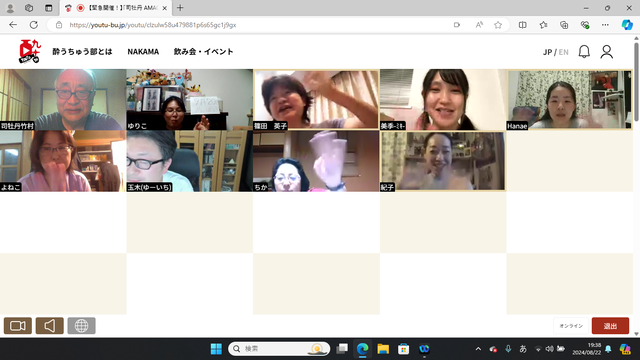Open the Copilot sidebar icon
Screen dimensions: 640x360
pyautogui.click(x=627, y=25)
